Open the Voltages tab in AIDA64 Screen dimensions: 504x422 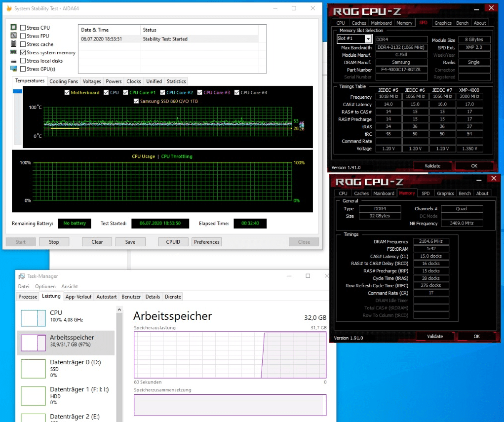[92, 81]
